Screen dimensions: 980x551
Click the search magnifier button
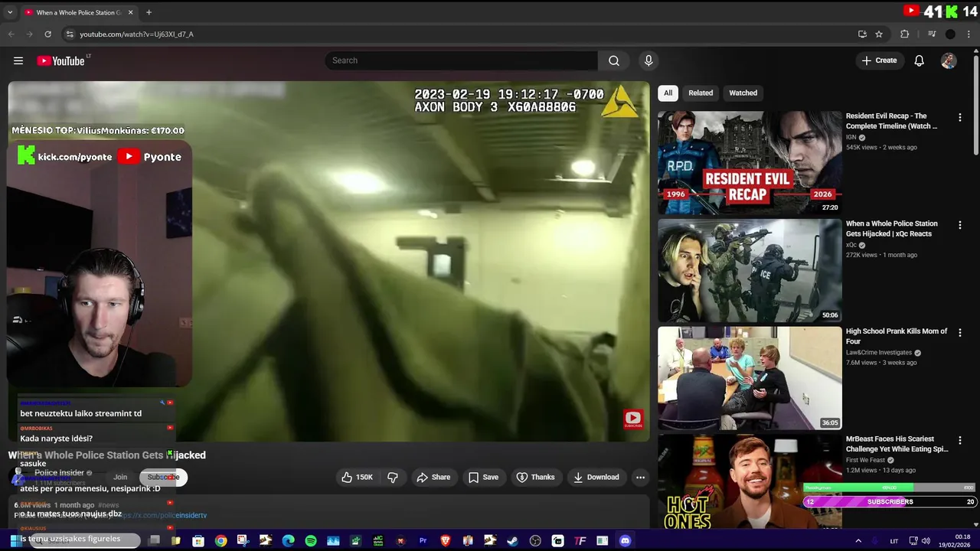[x=614, y=60]
